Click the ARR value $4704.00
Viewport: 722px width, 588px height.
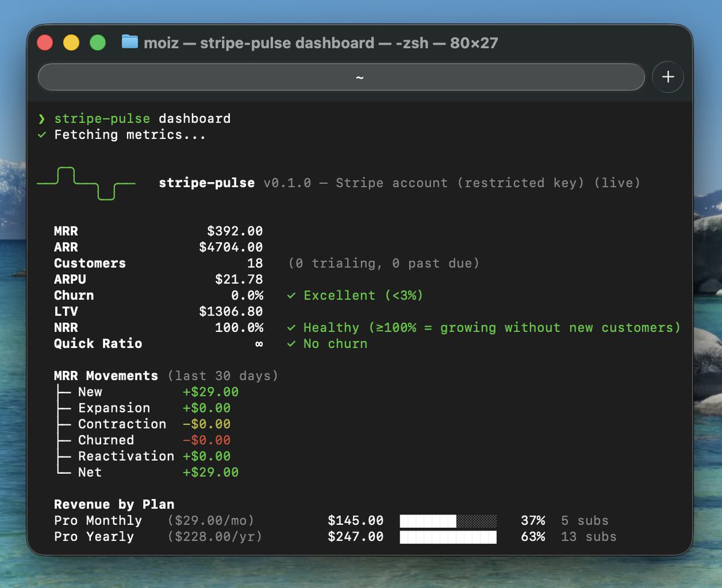click(x=231, y=247)
